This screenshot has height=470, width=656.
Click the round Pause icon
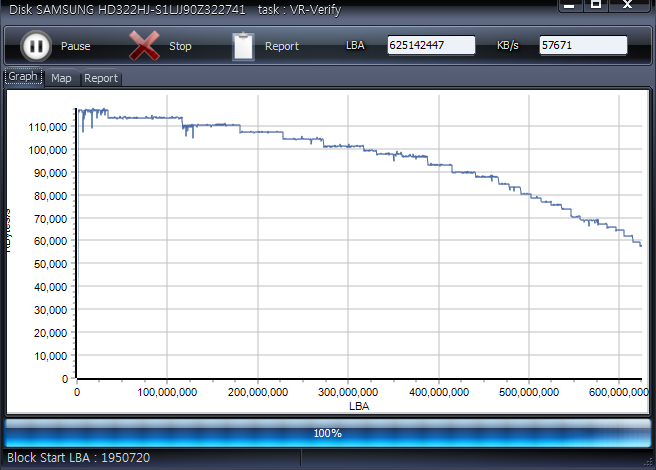pos(36,46)
